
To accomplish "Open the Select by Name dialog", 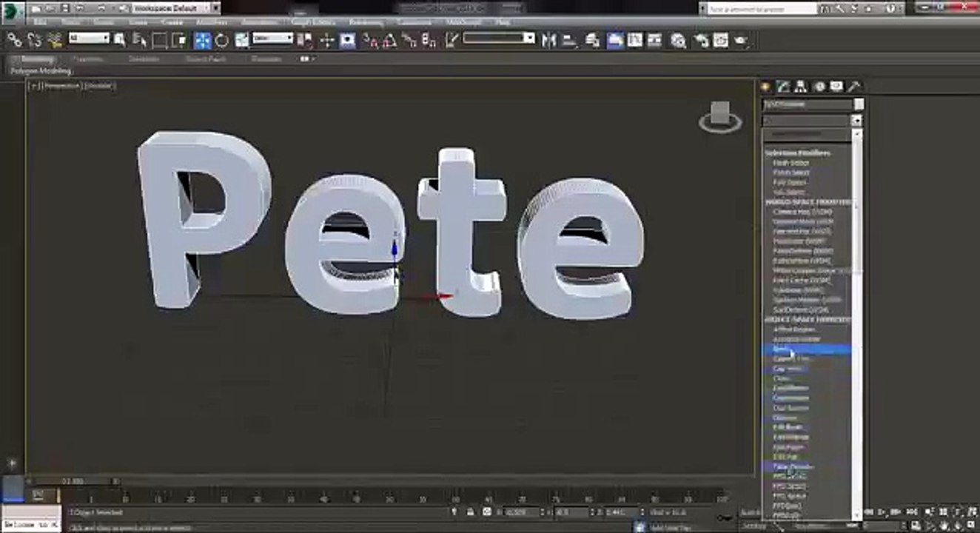I will point(139,40).
